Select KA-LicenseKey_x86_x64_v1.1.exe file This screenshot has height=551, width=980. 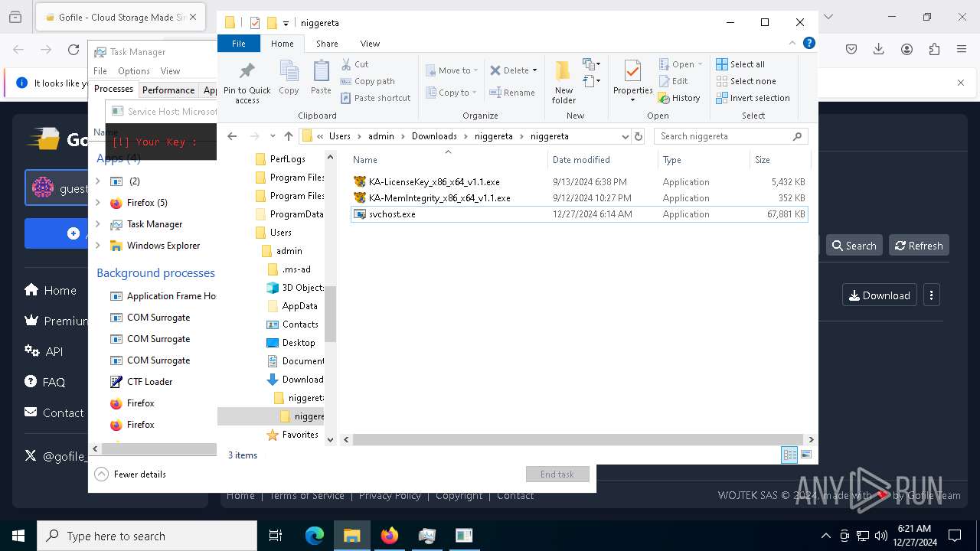579,182
